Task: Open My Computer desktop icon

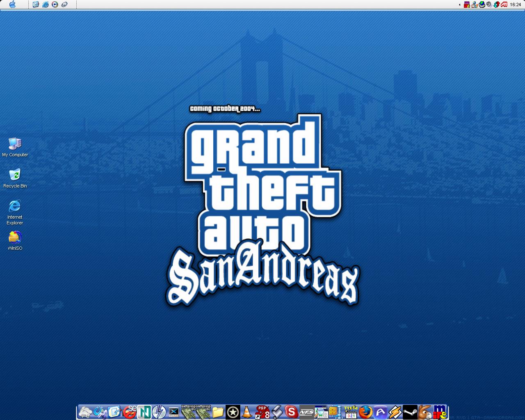Action: 15,148
